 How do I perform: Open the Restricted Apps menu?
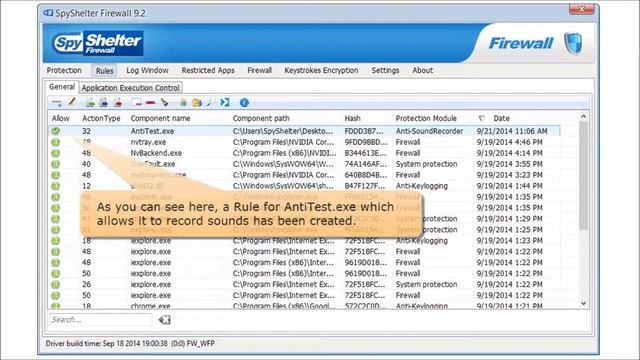click(208, 70)
